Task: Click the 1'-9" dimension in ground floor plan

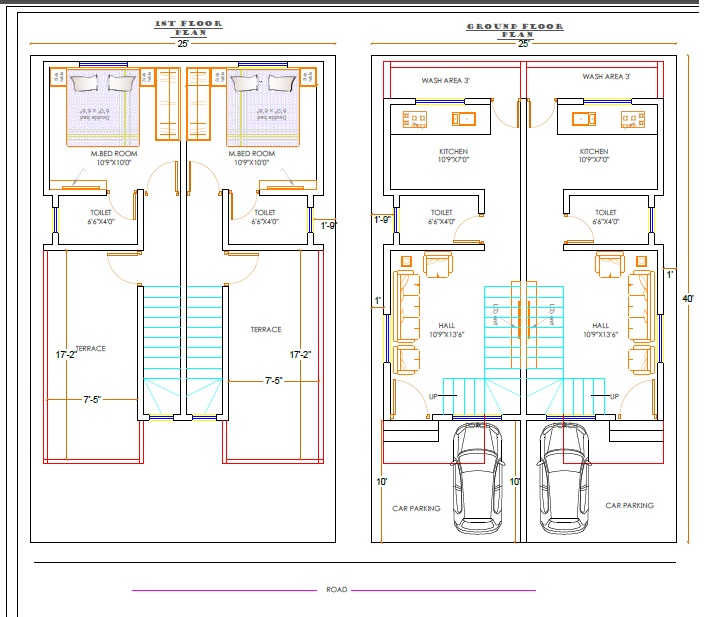Action: tap(382, 220)
